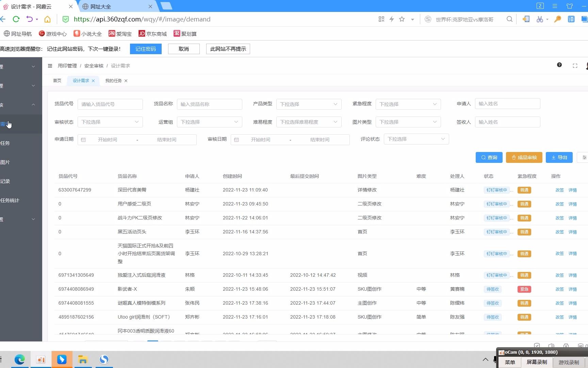Open the 图片 sidebar item
The height and width of the screenshot is (368, 588).
5,162
